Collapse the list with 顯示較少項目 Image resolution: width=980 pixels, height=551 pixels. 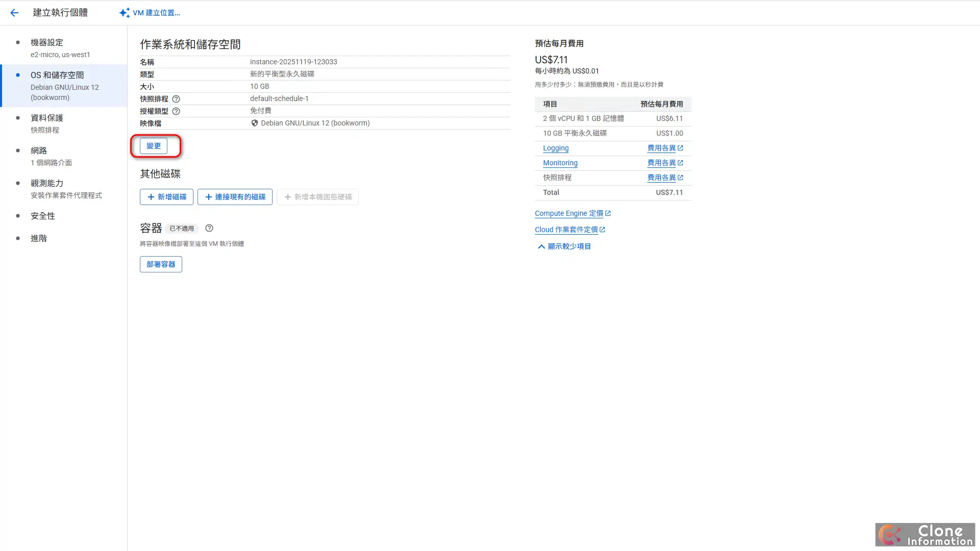tap(564, 246)
